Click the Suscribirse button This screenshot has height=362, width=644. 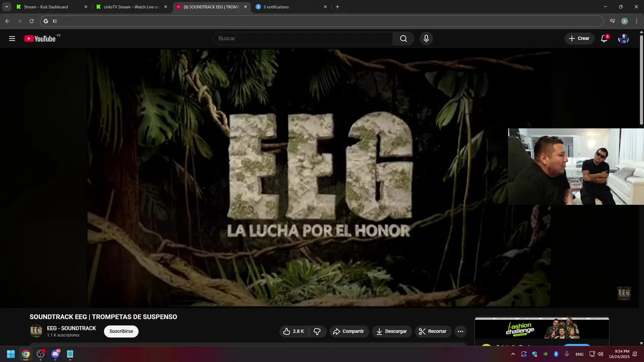click(121, 331)
